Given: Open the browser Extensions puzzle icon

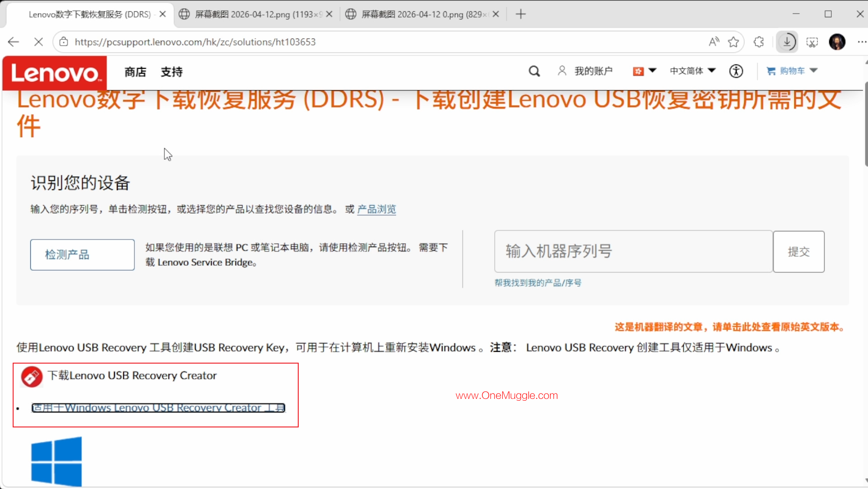Looking at the screenshot, I should point(759,42).
